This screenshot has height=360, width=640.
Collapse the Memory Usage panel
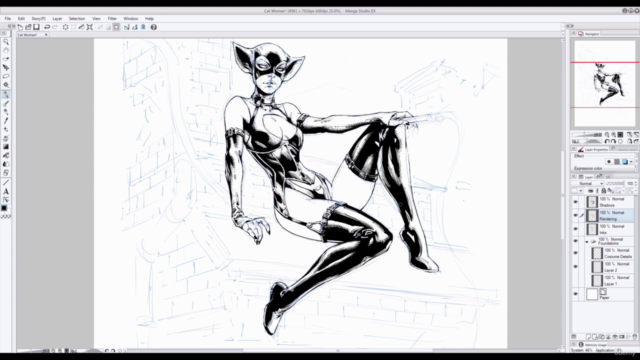[x=574, y=345]
